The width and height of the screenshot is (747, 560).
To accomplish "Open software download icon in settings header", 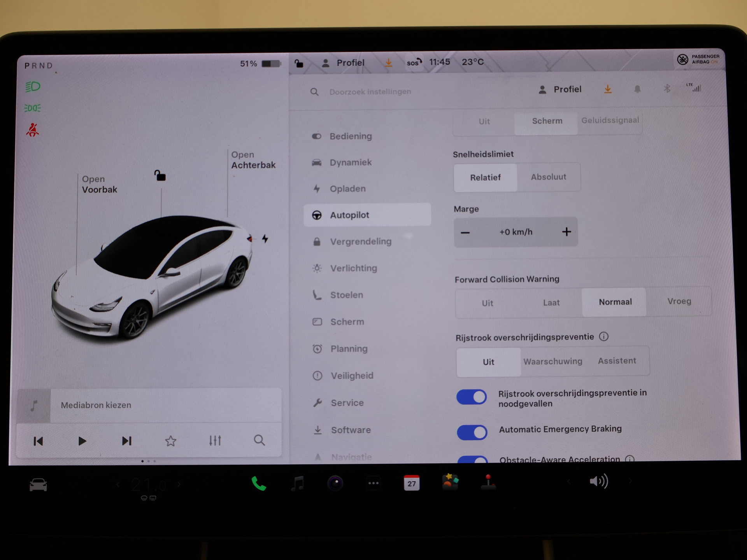I will (x=608, y=89).
